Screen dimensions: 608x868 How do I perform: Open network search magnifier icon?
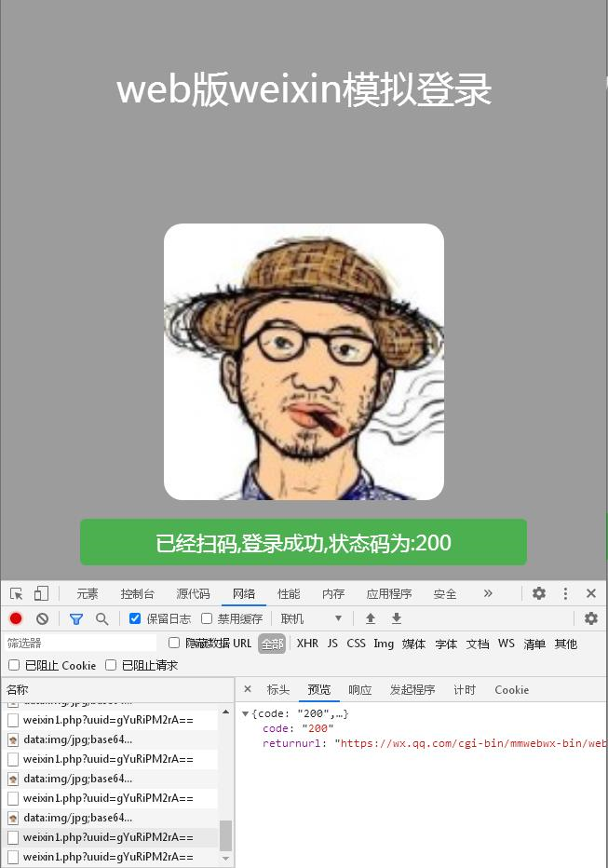tap(101, 619)
